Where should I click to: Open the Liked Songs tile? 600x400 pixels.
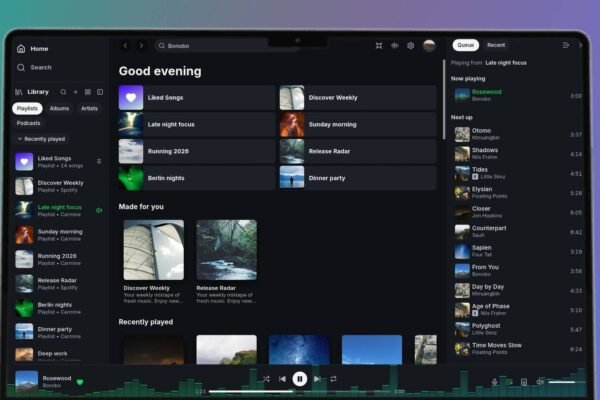pyautogui.click(x=197, y=98)
